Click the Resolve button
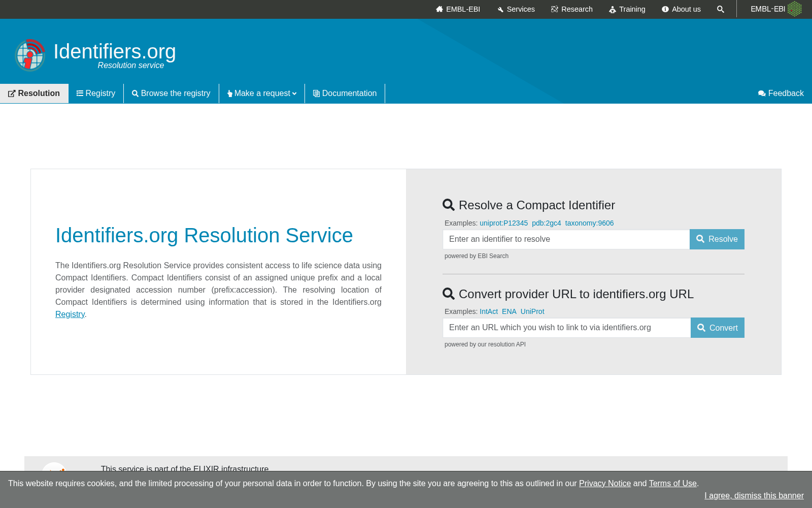The width and height of the screenshot is (812, 508). (717, 239)
